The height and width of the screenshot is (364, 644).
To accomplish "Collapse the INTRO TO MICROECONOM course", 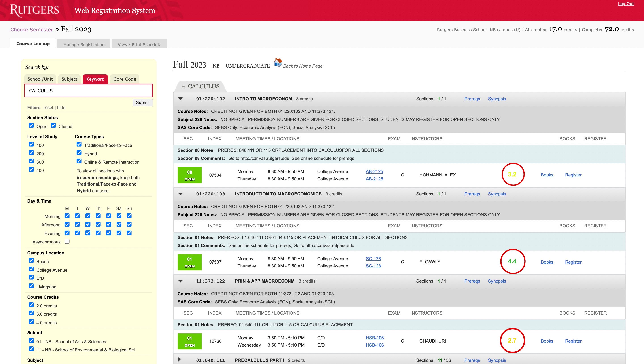I will pos(180,99).
